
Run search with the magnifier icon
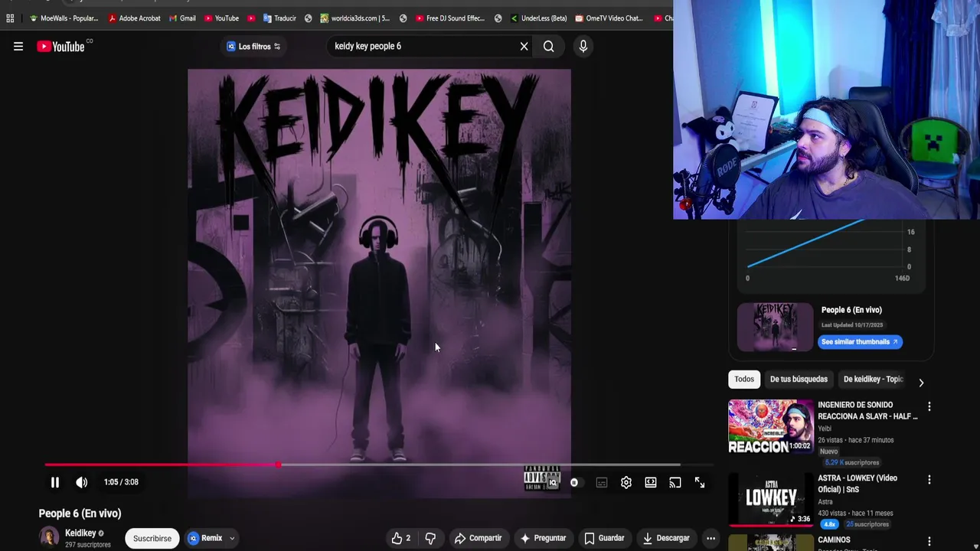coord(548,47)
